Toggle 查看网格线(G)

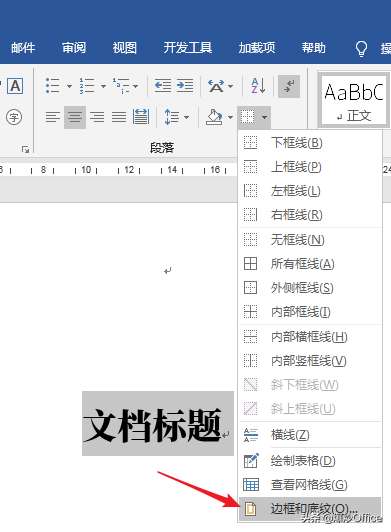(x=310, y=485)
